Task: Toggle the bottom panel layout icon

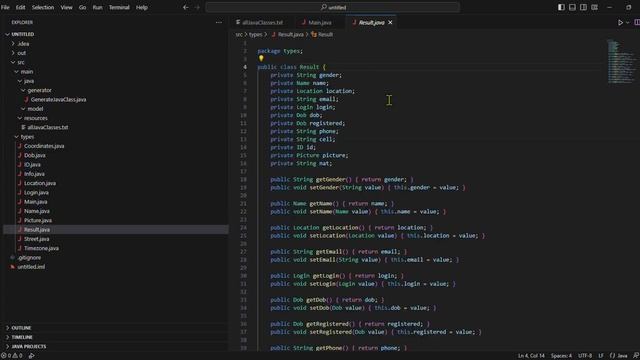Action: [x=572, y=7]
